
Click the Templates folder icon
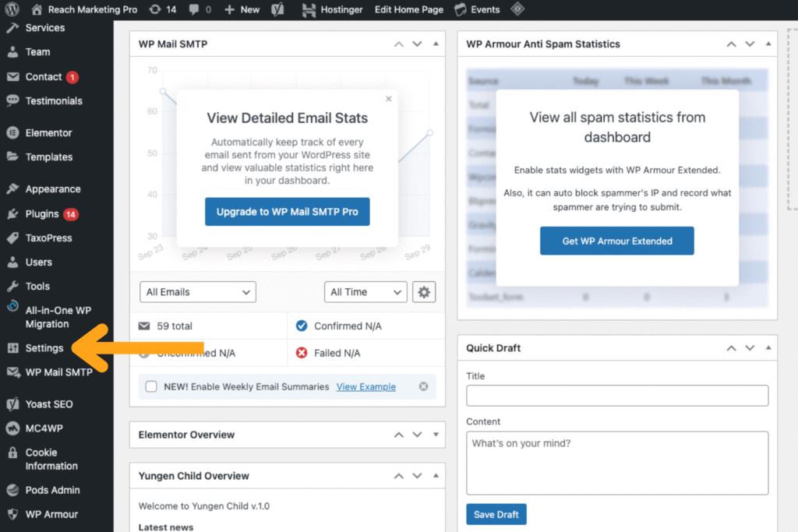point(12,157)
